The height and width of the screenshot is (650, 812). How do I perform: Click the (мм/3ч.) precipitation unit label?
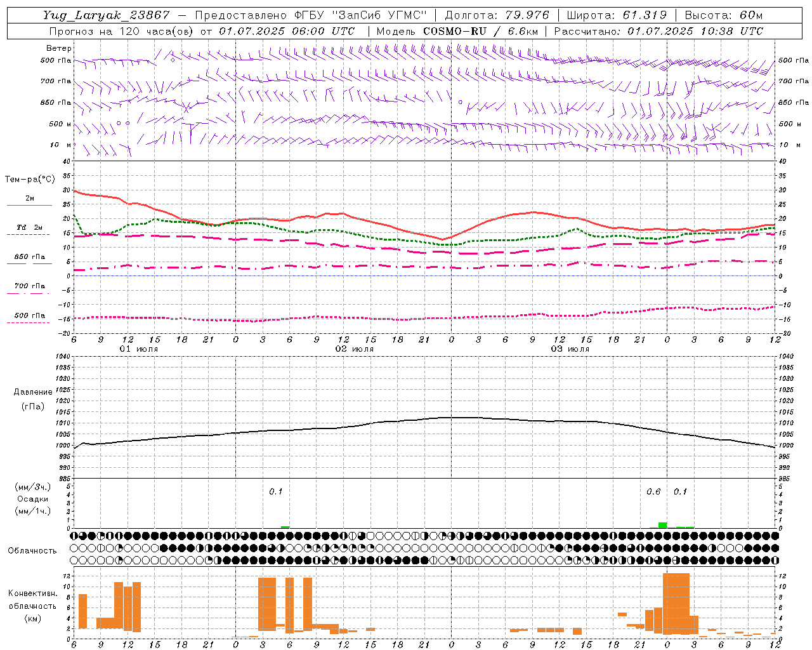tap(33, 487)
